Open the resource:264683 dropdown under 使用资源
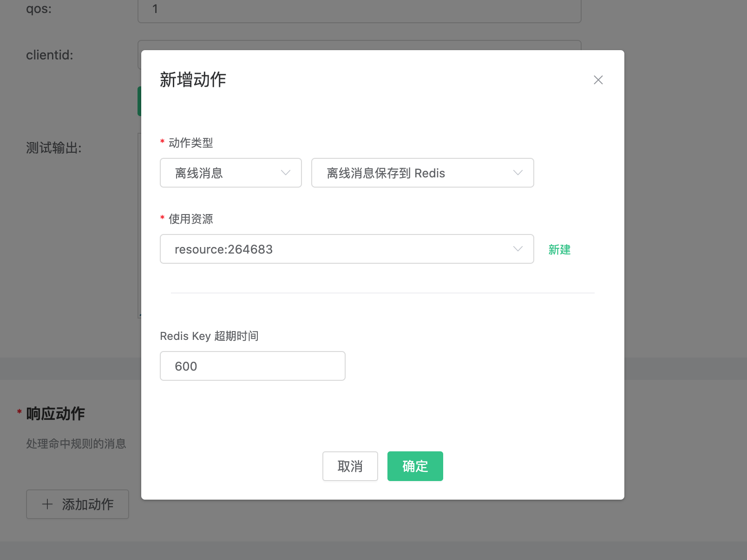This screenshot has width=747, height=560. click(x=347, y=249)
